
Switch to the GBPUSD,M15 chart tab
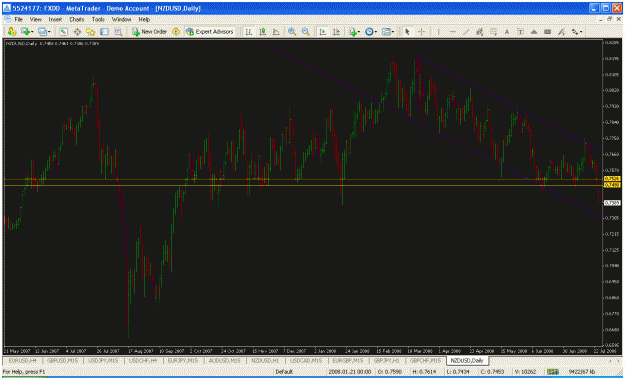63,360
